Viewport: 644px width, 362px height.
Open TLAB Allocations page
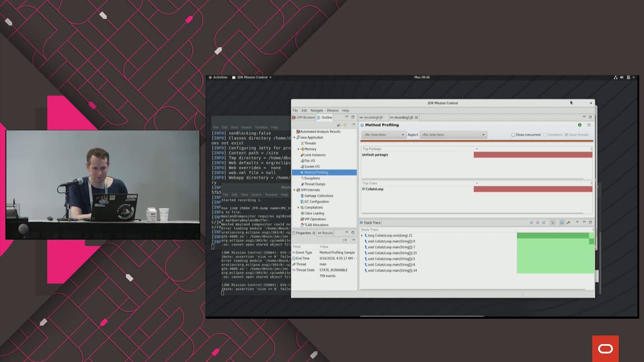pos(314,225)
